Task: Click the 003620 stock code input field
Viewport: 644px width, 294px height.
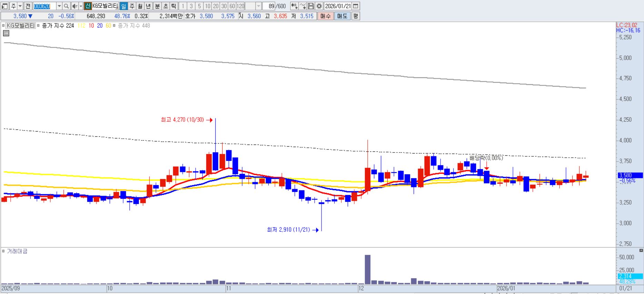Action: click(44, 6)
